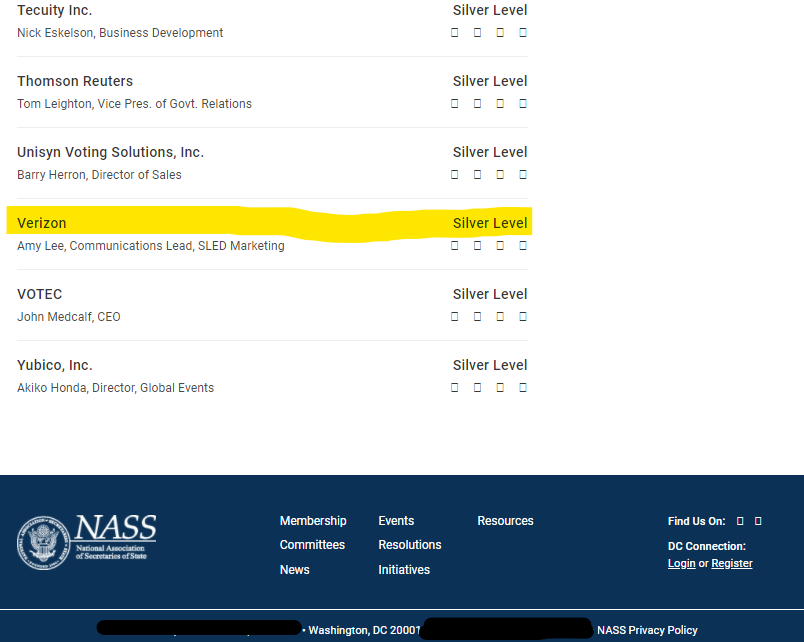This screenshot has width=804, height=642.
Task: Select the Unisyn Voting Solutions, Inc. heading
Action: (110, 152)
